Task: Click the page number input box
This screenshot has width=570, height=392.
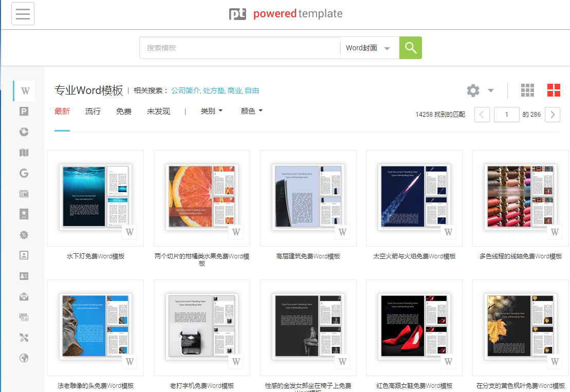Action: coord(507,115)
